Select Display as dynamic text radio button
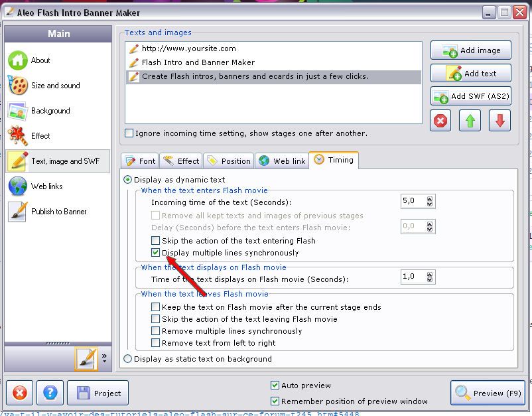Viewport: 532px width, 416px height. tap(127, 180)
